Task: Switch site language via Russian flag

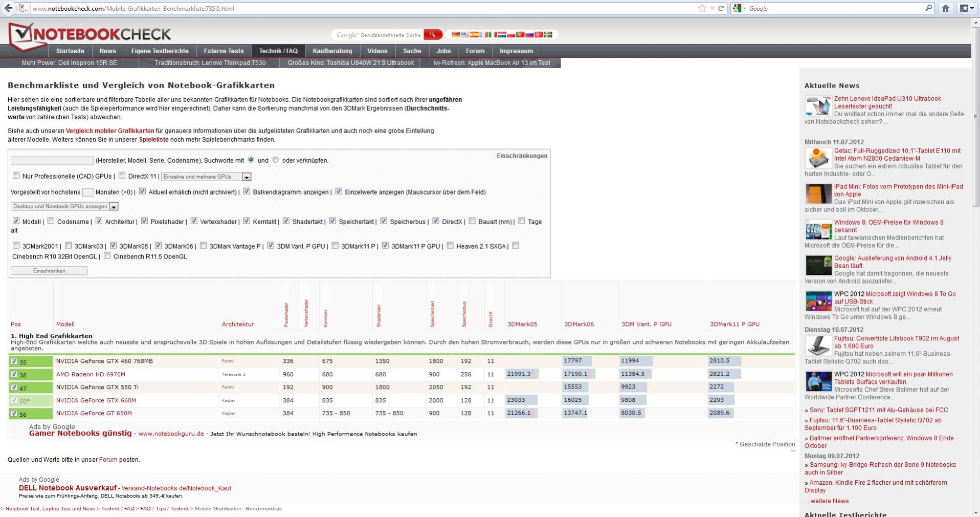Action: [x=529, y=34]
